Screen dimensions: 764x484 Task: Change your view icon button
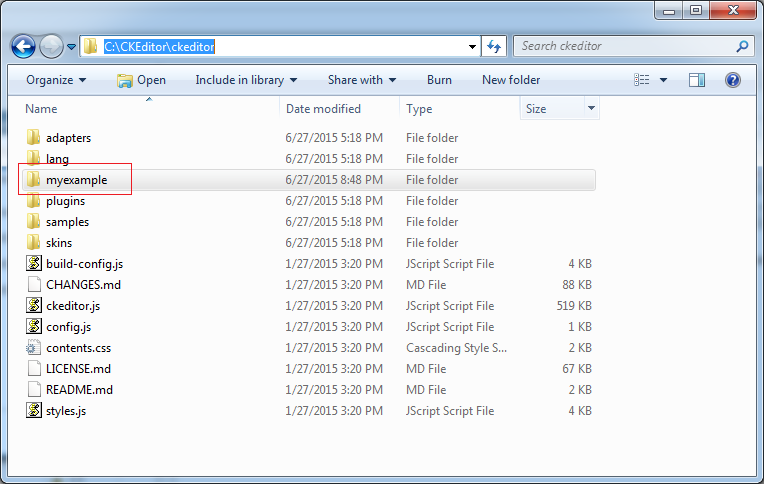coord(641,80)
